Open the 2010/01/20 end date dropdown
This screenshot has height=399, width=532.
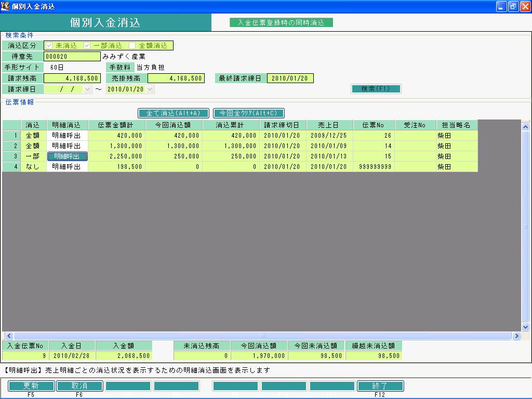pos(150,89)
